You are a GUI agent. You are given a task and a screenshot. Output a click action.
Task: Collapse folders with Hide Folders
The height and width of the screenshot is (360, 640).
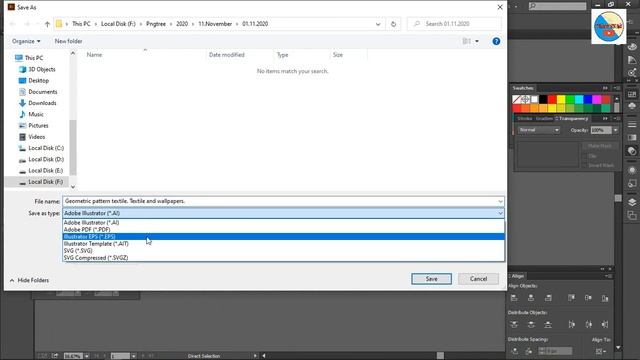click(x=29, y=280)
